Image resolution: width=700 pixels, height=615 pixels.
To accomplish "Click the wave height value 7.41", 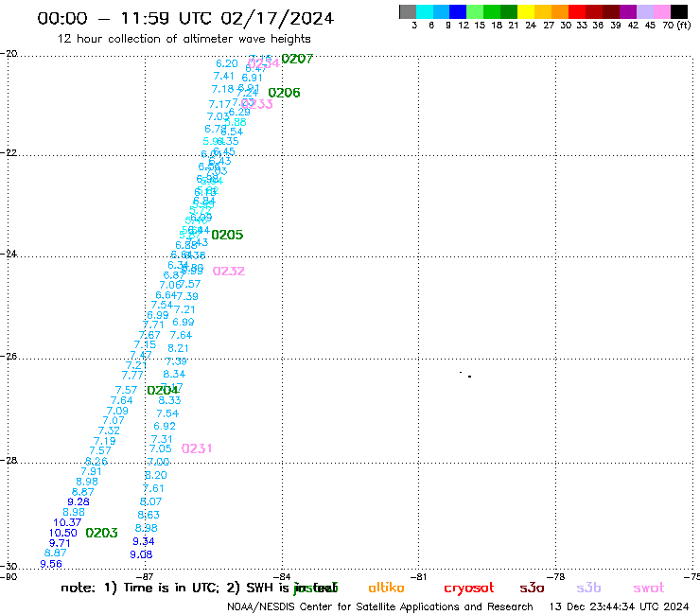I will click(223, 77).
